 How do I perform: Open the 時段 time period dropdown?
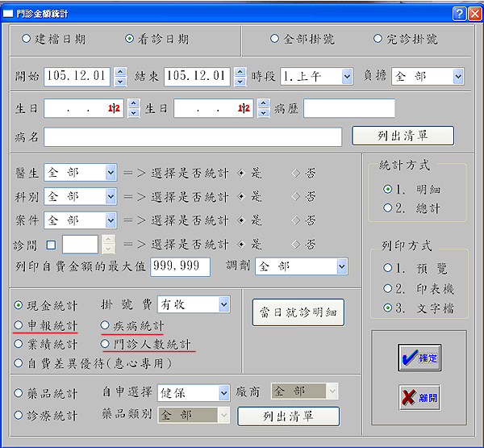tap(346, 77)
